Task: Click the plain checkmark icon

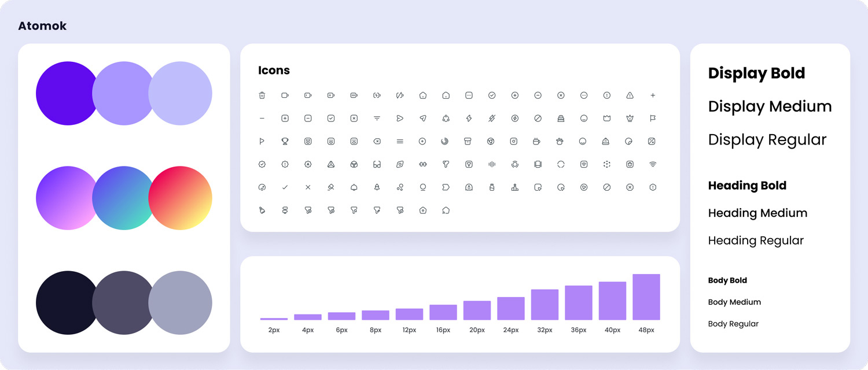Action: coord(285,187)
